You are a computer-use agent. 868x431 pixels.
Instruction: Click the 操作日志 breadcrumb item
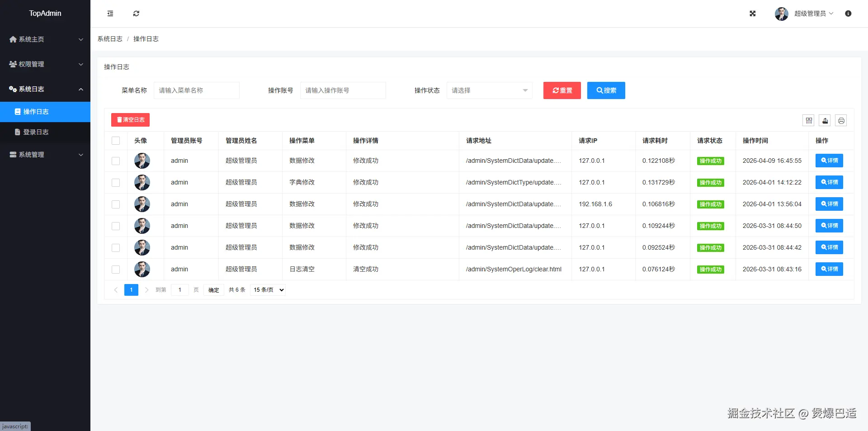click(x=146, y=39)
